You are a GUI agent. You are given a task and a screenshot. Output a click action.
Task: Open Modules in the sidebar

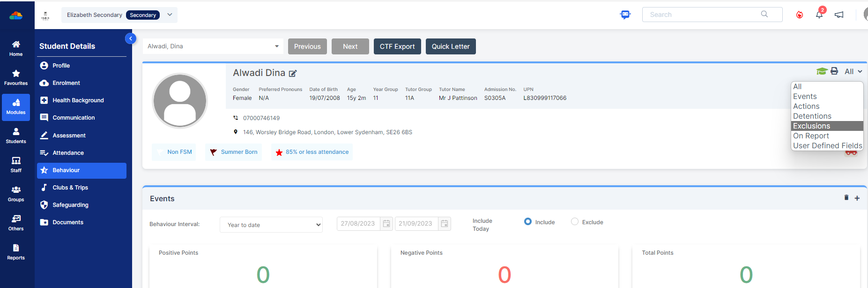point(16,107)
